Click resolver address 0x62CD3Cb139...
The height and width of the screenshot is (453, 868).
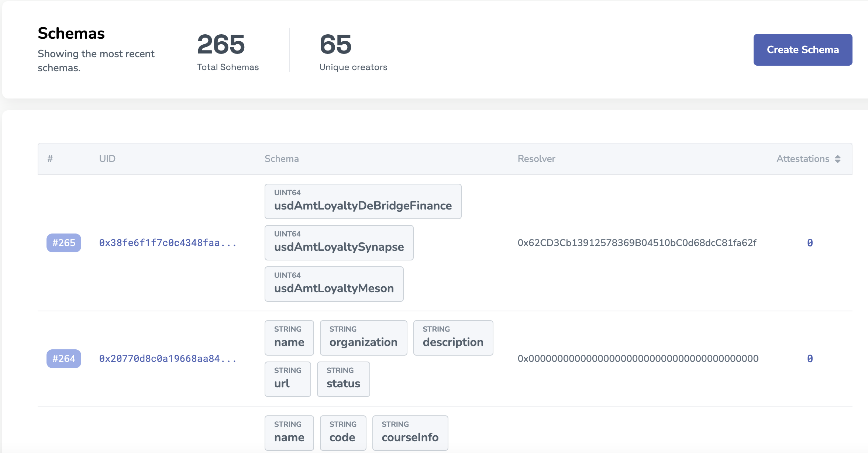[x=637, y=243]
